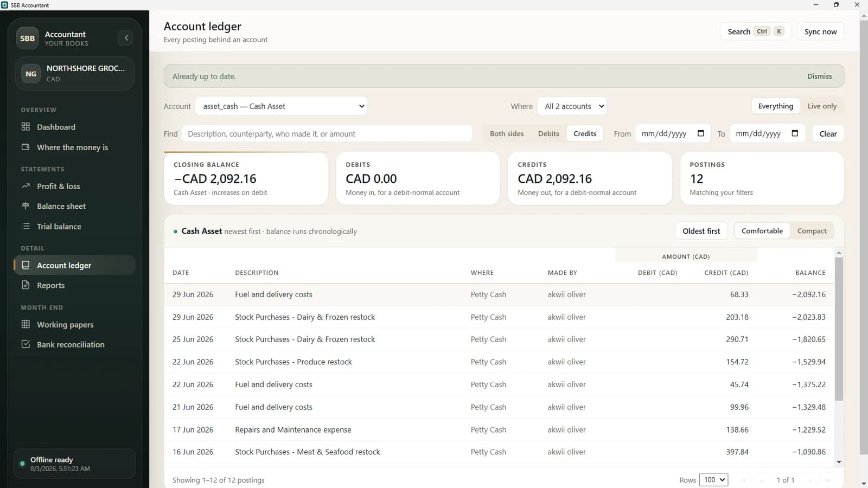Screen dimensions: 868x488
Task: Click the Find description search field
Action: tap(327, 133)
